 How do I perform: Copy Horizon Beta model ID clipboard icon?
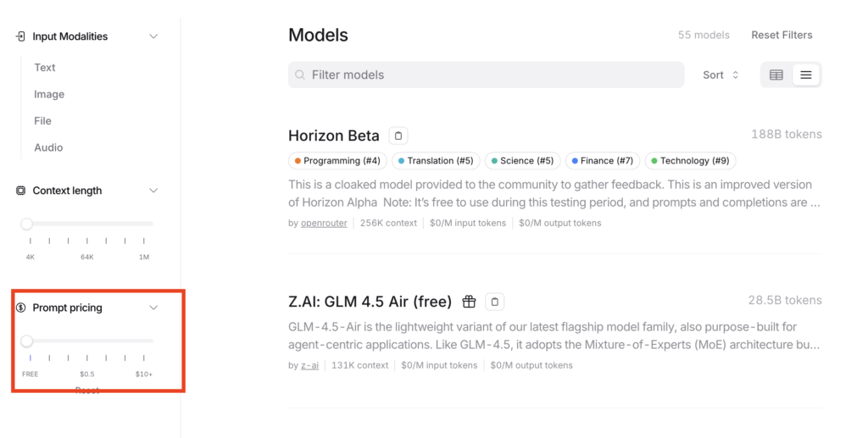[398, 136]
